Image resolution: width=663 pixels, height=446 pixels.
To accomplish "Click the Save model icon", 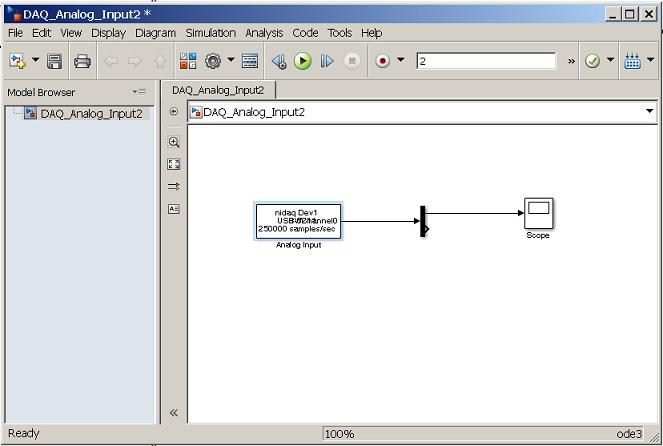I will [x=55, y=61].
